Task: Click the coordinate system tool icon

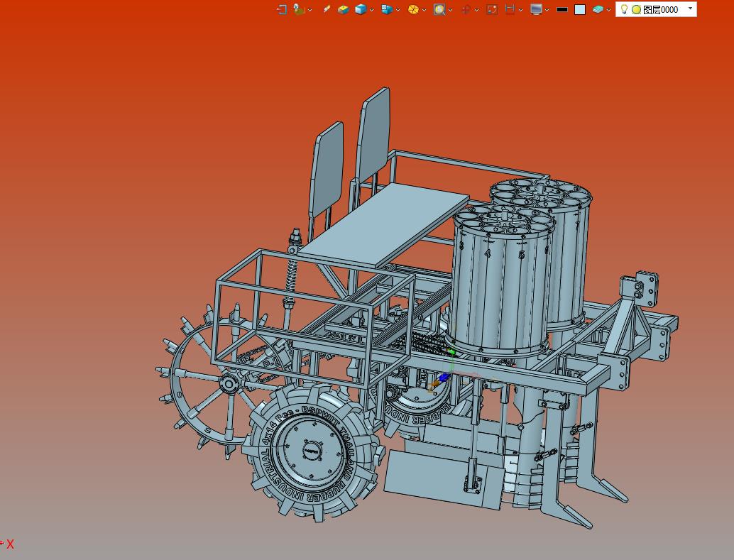Action: tap(299, 9)
